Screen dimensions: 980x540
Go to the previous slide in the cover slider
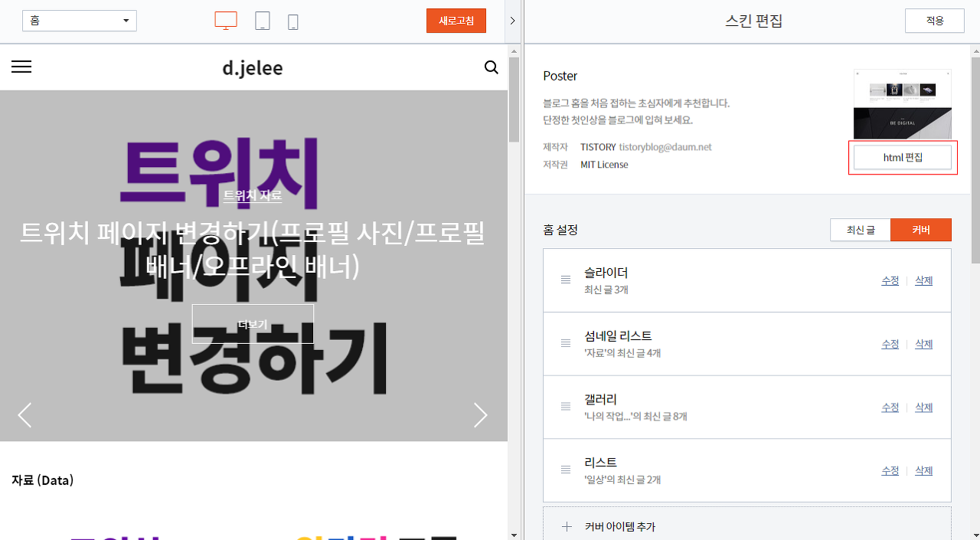pos(24,414)
